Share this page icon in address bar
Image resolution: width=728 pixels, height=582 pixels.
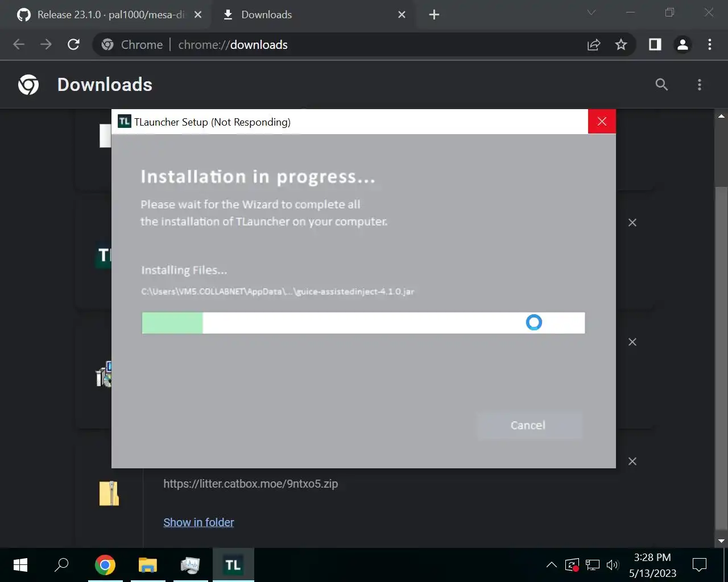(x=594, y=44)
